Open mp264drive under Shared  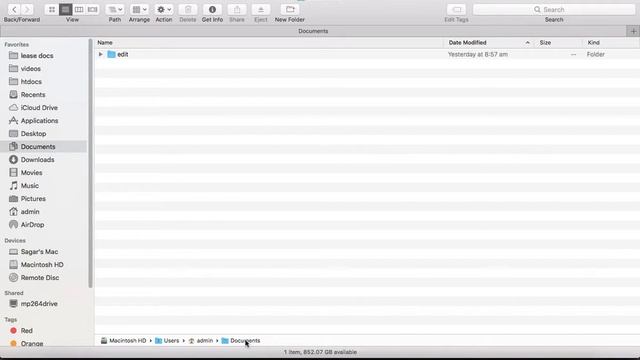39,304
